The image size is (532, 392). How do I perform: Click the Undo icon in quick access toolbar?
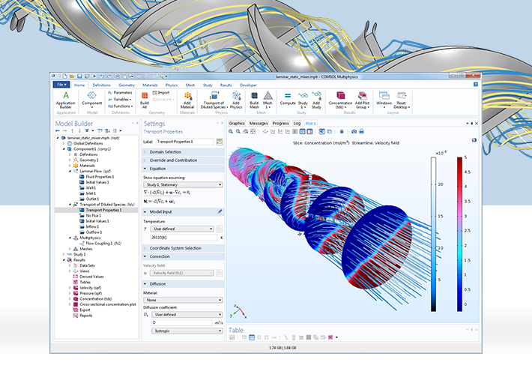click(x=102, y=76)
